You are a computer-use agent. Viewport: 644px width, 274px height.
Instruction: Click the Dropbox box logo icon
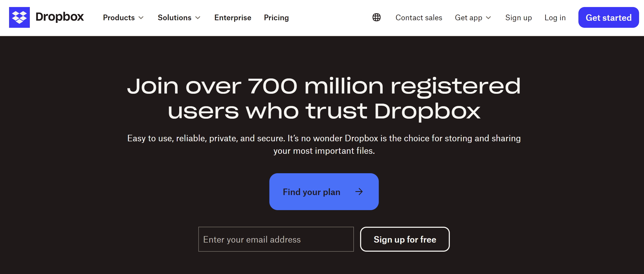pyautogui.click(x=19, y=17)
